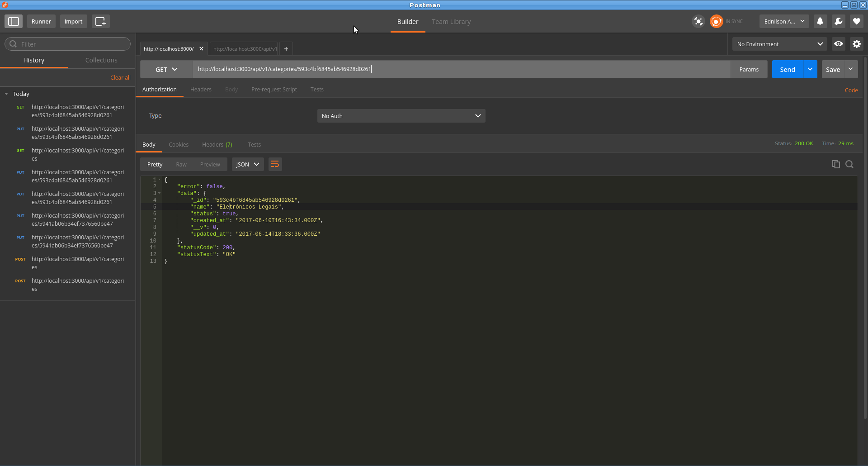Open notifications via the bell icon

coord(821,21)
